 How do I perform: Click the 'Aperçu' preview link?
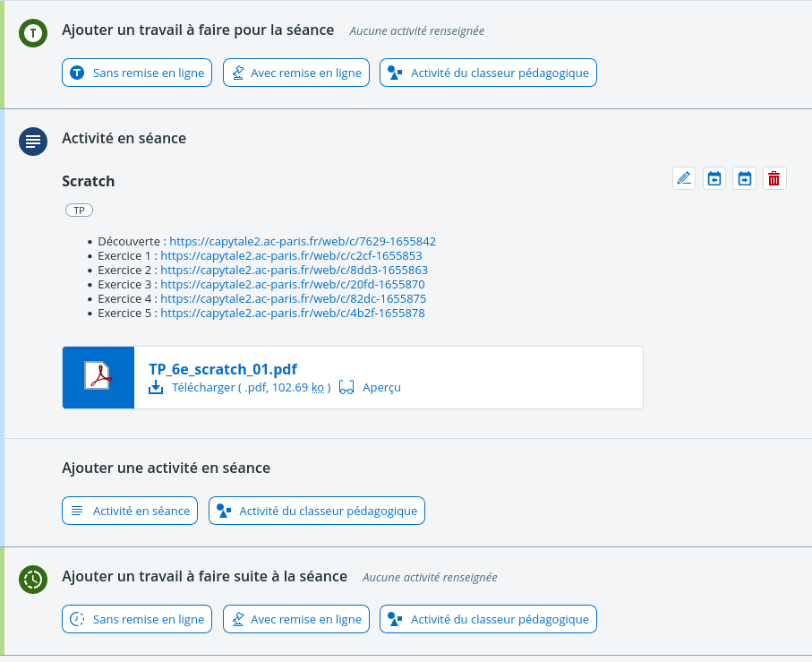381,388
